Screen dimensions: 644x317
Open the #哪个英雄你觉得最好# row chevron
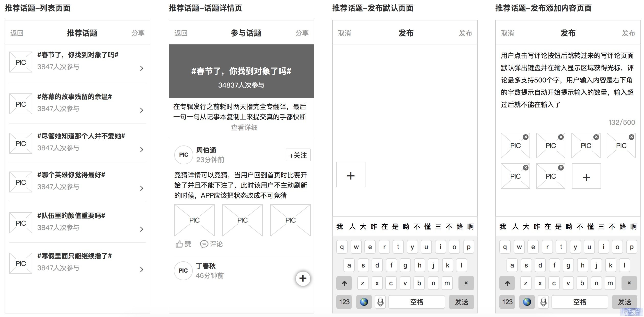pyautogui.click(x=141, y=188)
